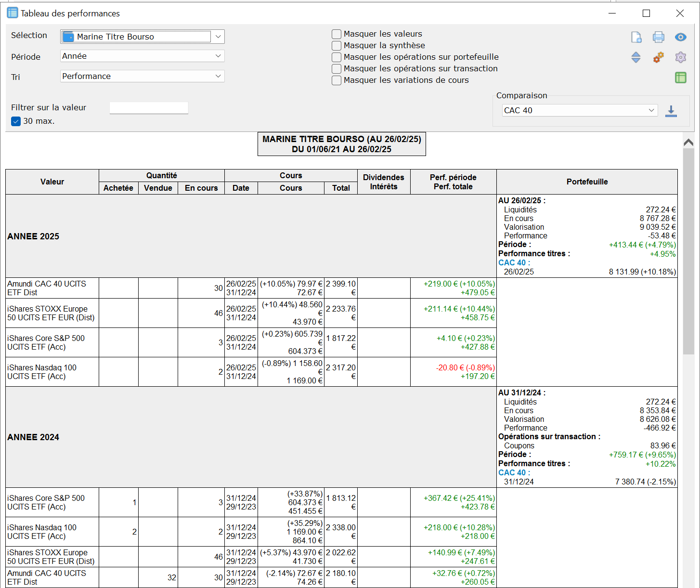The height and width of the screenshot is (588, 700).
Task: Uncheck the 30 max. checkbox
Action: pos(16,121)
